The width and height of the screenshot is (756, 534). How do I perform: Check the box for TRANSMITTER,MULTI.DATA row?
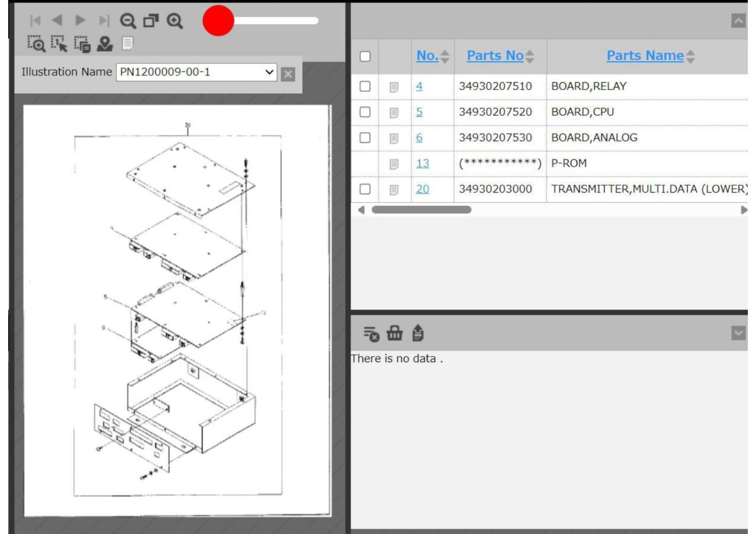tap(365, 189)
